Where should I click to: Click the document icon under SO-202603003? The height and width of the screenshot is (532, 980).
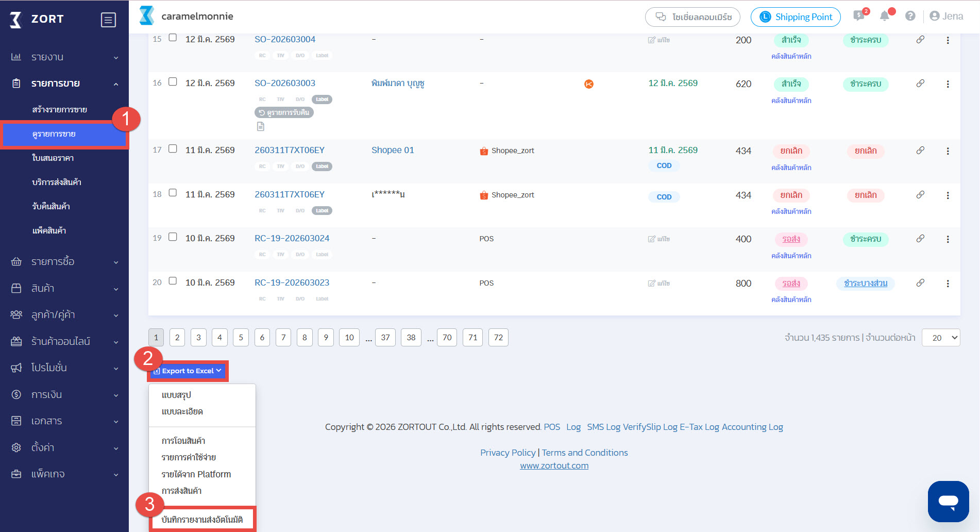261,126
